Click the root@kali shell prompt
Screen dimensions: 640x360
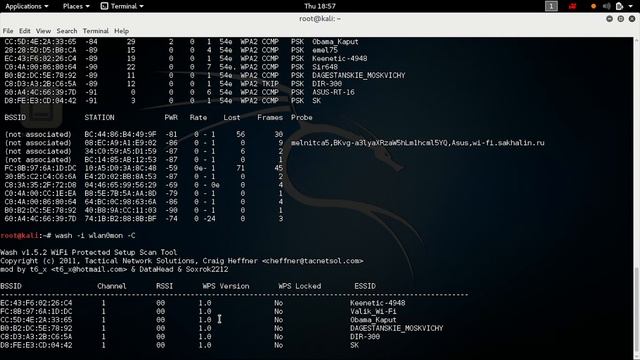pos(26,236)
